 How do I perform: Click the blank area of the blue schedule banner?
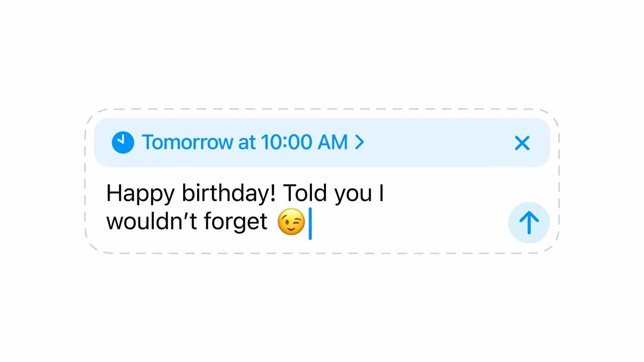(438, 142)
